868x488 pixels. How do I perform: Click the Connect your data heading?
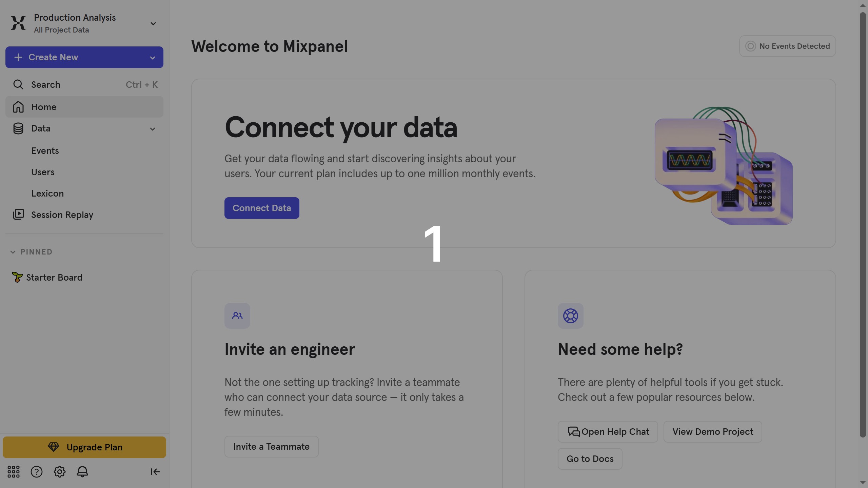[341, 128]
